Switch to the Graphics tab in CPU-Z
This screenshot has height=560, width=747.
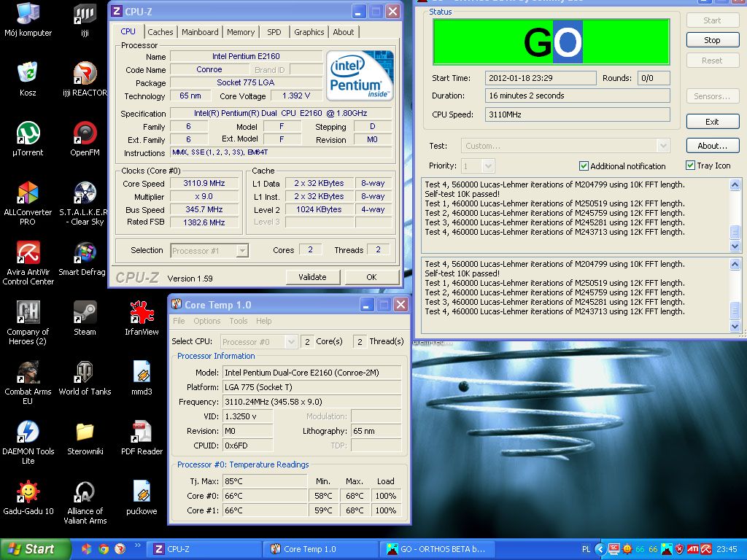coord(309,32)
